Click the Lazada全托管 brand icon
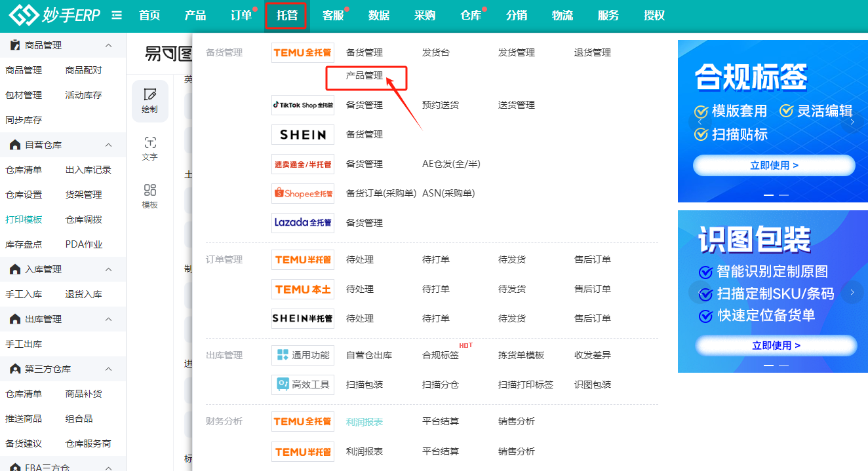This screenshot has width=868, height=471. [x=302, y=222]
